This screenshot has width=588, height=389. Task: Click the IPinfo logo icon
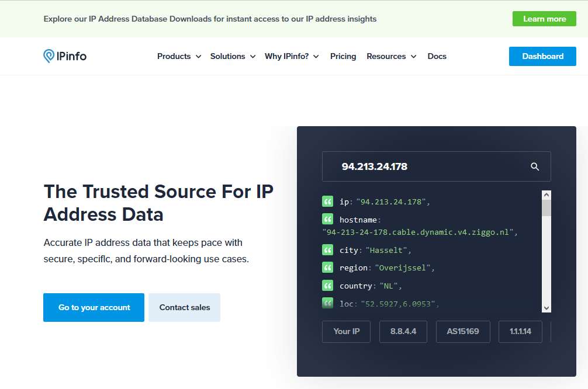(x=49, y=56)
